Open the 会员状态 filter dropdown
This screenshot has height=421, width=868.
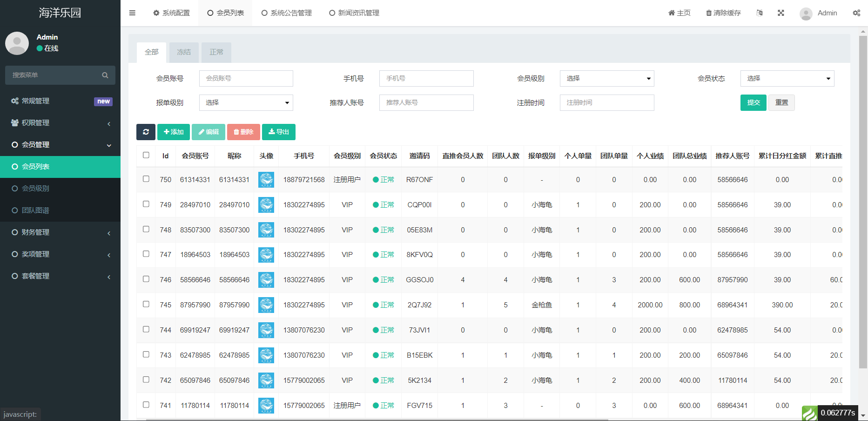point(787,78)
